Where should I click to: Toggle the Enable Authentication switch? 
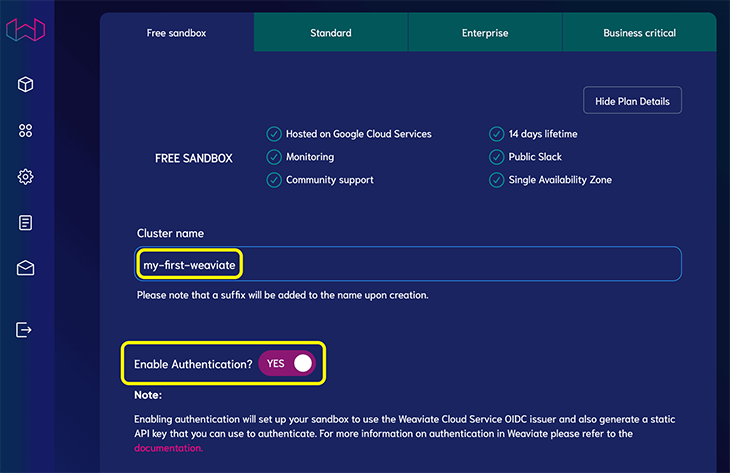pyautogui.click(x=287, y=364)
